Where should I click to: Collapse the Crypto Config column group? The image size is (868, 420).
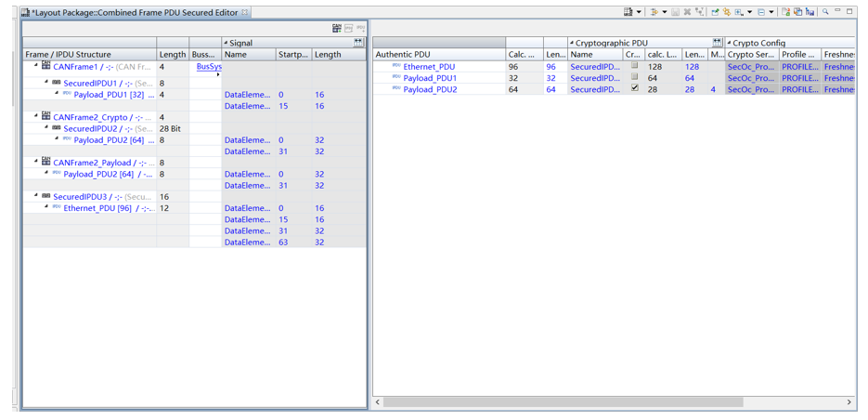point(730,43)
